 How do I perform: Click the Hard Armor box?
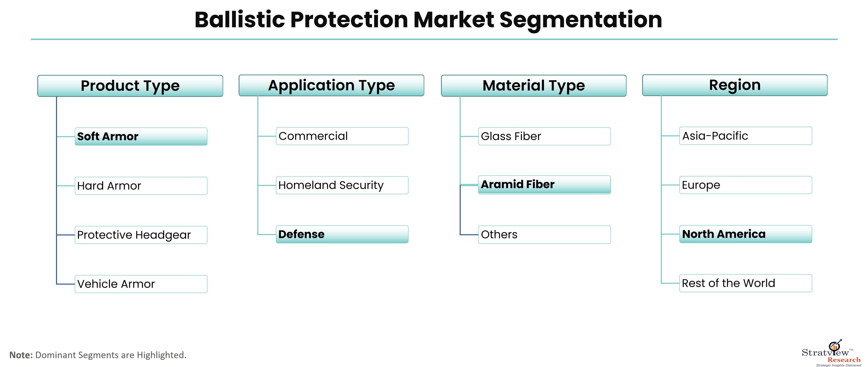click(141, 186)
